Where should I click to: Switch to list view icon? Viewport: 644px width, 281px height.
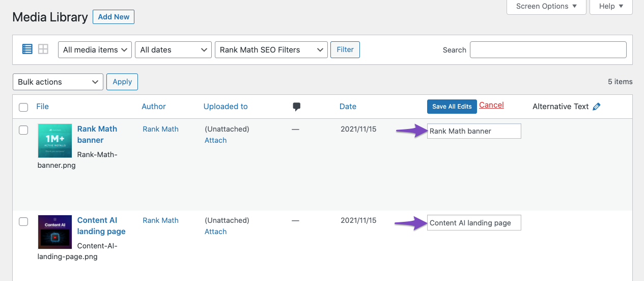click(27, 49)
